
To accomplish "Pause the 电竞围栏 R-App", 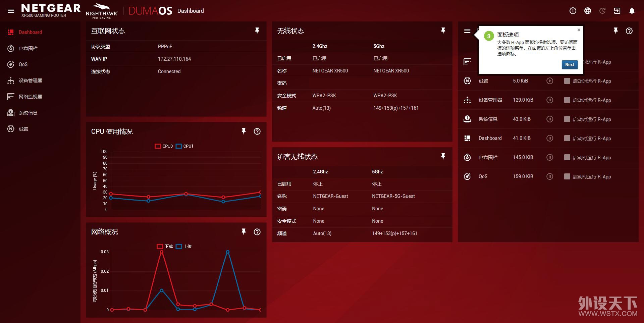I will [550, 157].
